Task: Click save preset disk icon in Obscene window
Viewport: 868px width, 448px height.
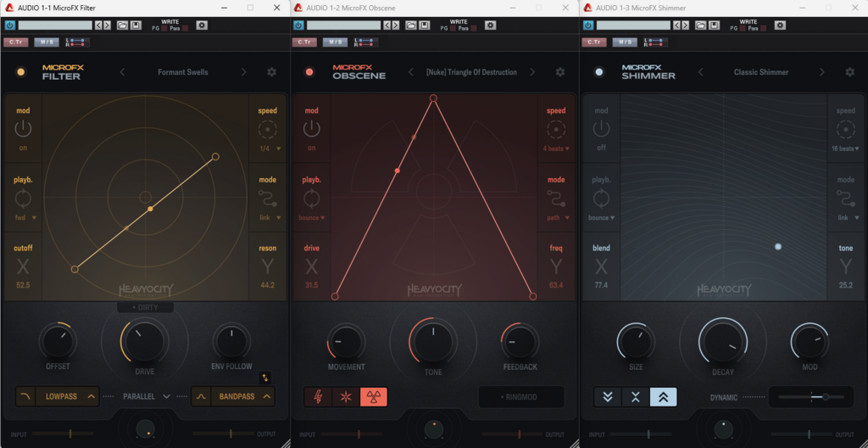Action: 425,25
